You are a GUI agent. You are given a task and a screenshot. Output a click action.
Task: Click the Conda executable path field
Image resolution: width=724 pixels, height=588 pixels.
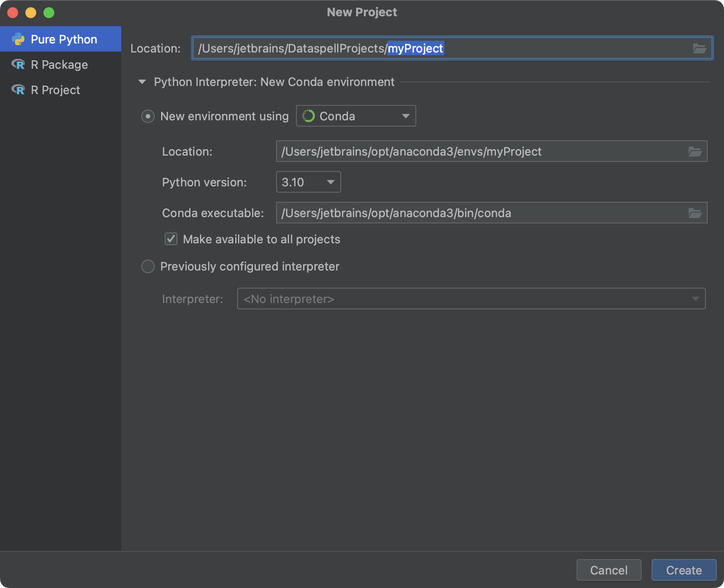point(480,213)
